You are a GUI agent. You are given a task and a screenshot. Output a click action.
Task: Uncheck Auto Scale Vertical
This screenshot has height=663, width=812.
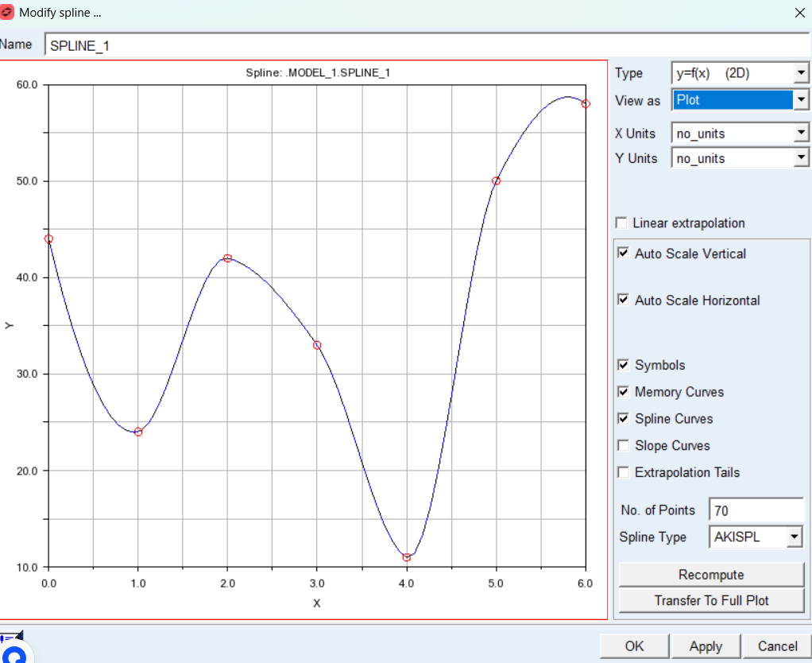(624, 254)
